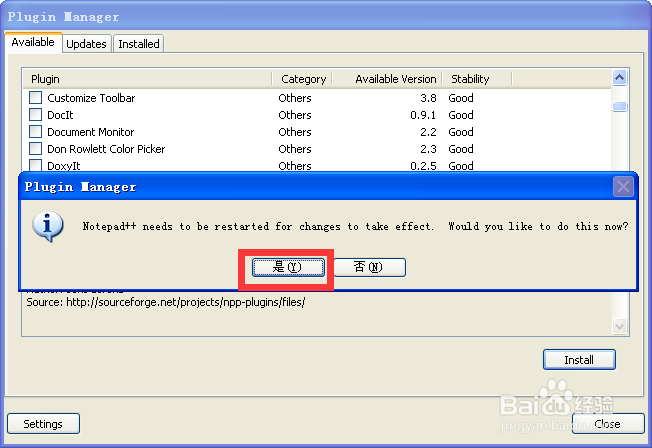Open the Installed tab
Image resolution: width=652 pixels, height=448 pixels.
[139, 44]
